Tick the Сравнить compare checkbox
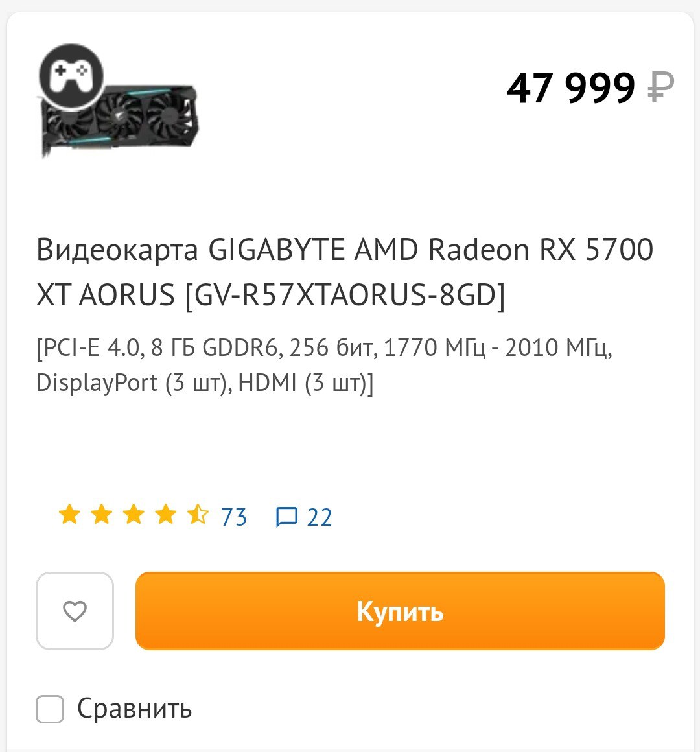This screenshot has height=752, width=700. tap(50, 709)
